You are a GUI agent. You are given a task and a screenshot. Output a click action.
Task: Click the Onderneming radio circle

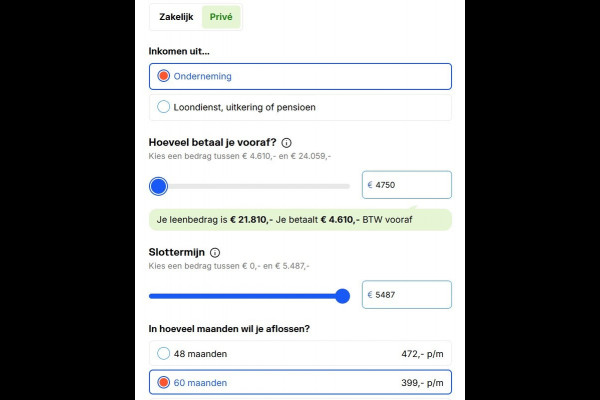coord(163,76)
